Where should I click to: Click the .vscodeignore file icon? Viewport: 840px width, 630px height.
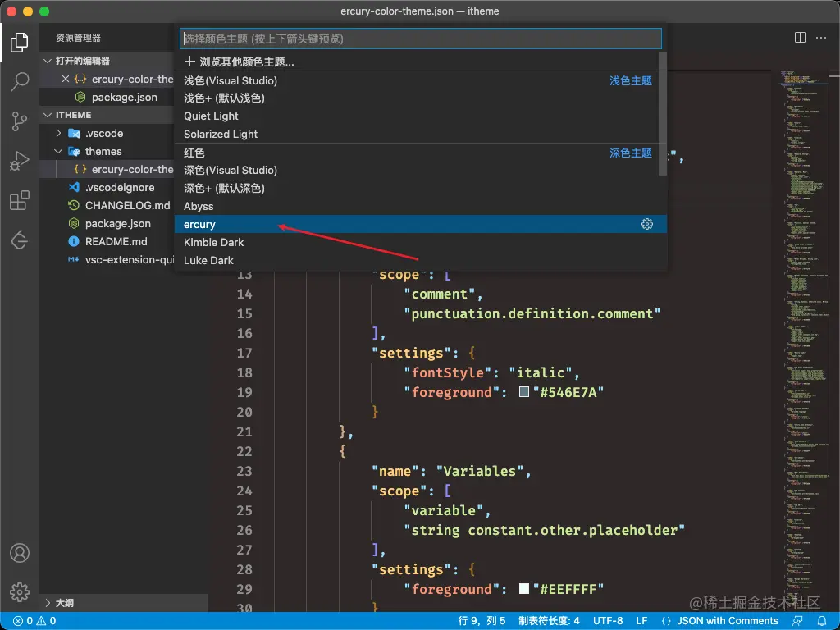(x=74, y=188)
